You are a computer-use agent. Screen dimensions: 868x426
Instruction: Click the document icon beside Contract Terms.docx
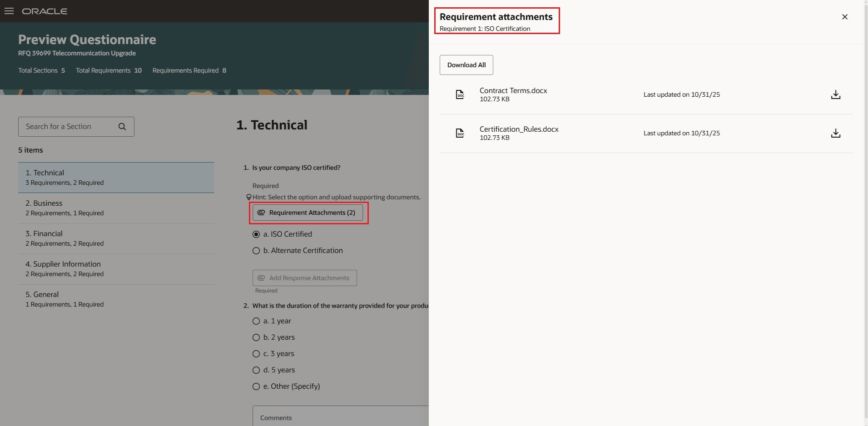click(x=460, y=94)
